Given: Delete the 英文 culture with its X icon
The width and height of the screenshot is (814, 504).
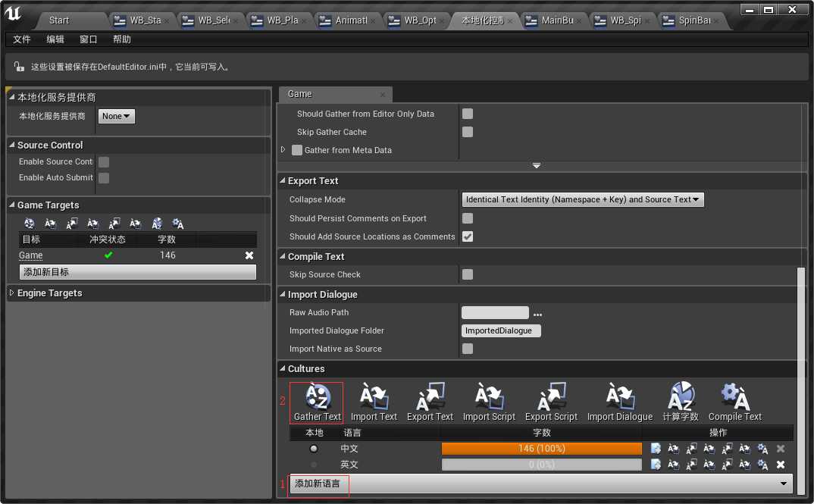Looking at the screenshot, I should click(780, 465).
